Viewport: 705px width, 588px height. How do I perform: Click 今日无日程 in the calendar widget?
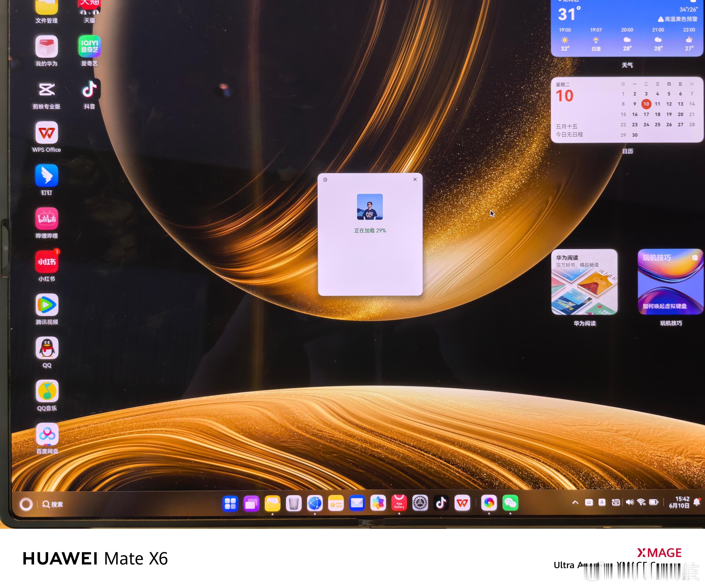pos(569,134)
